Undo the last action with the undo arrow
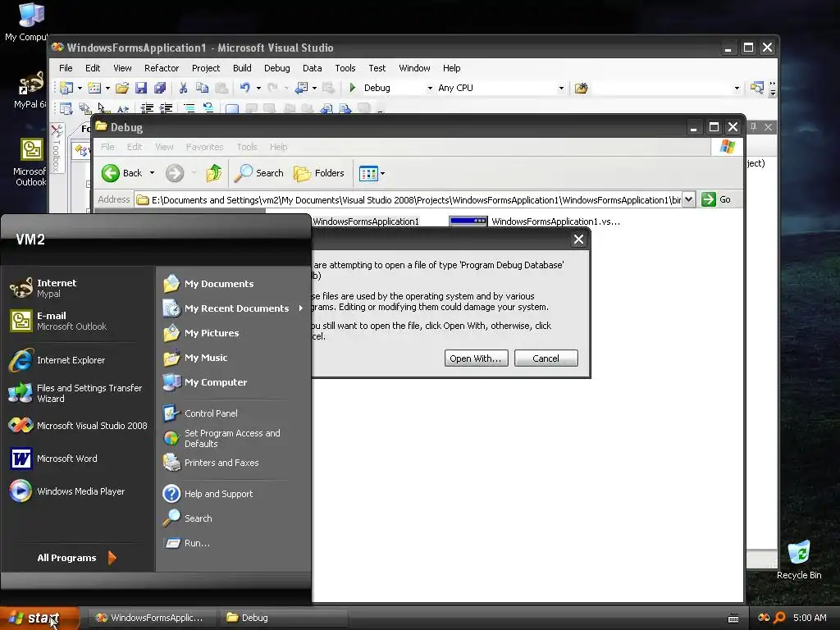Viewport: 840px width, 630px height. (244, 88)
